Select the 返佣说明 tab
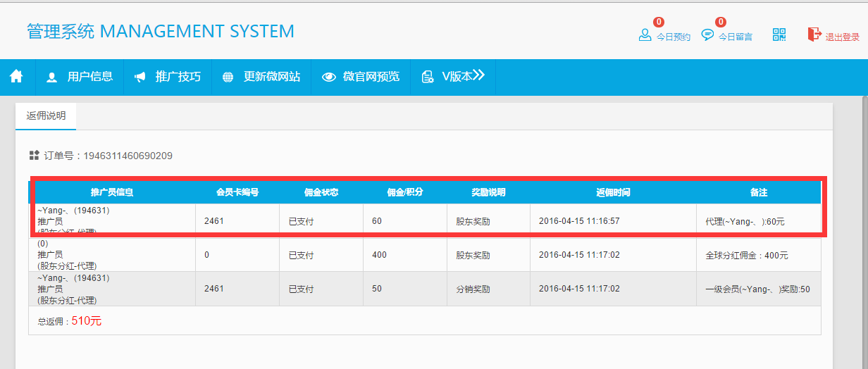Viewport: 868px width, 369px height. pos(46,116)
